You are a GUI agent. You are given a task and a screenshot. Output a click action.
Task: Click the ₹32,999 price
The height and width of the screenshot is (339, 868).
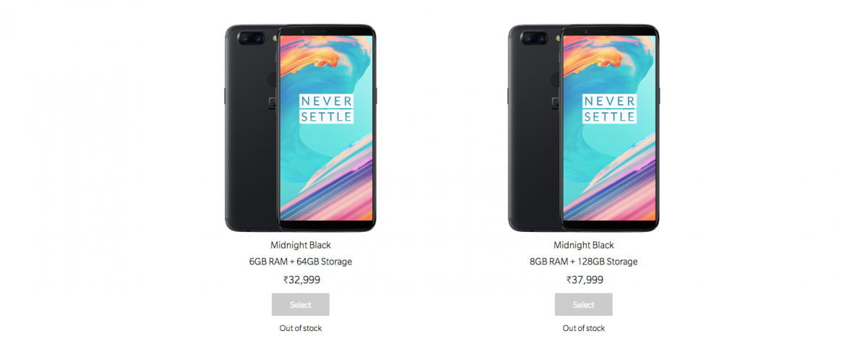tap(301, 280)
